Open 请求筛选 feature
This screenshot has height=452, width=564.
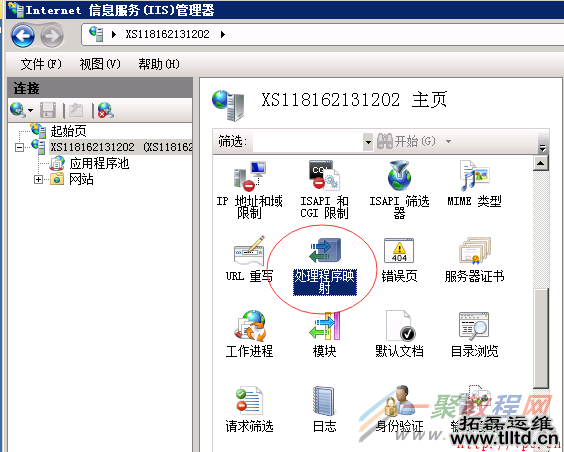tap(249, 409)
